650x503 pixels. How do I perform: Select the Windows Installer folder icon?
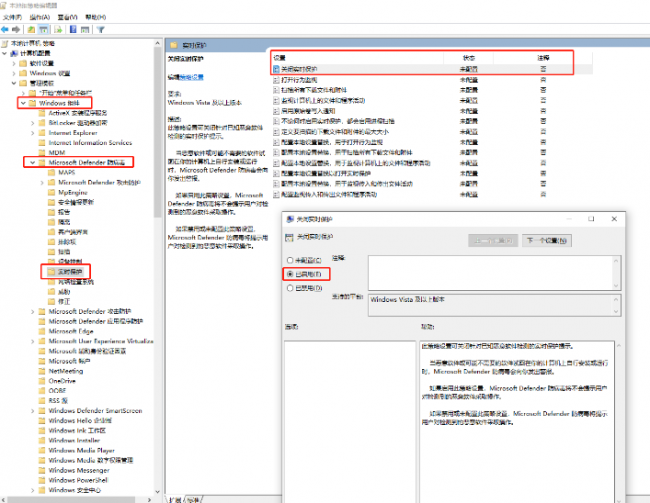point(42,440)
